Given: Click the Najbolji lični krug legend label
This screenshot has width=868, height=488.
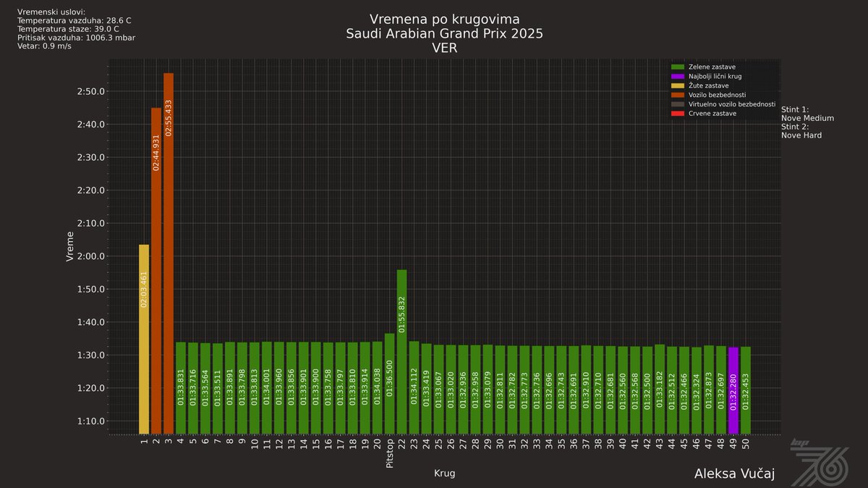Looking at the screenshot, I should pyautogui.click(x=715, y=76).
